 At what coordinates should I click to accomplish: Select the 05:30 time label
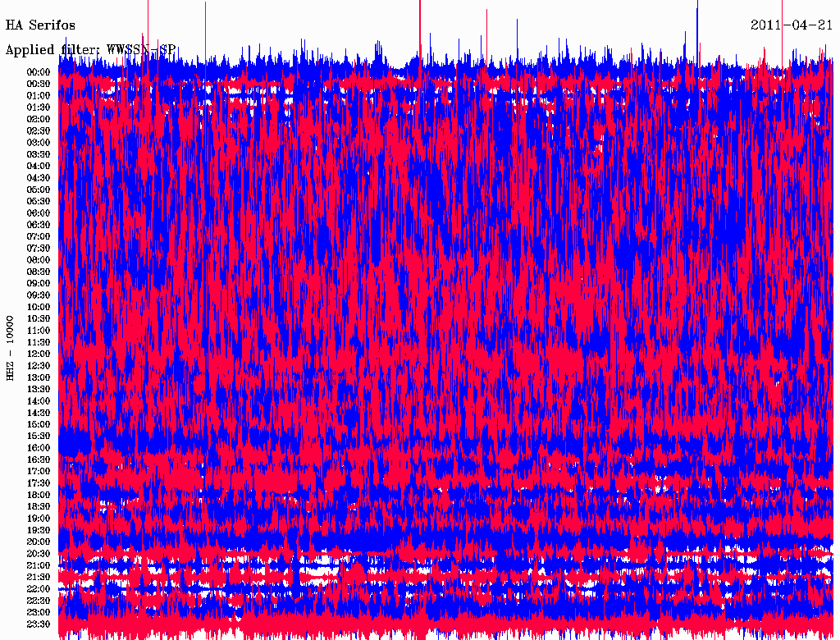tap(39, 202)
